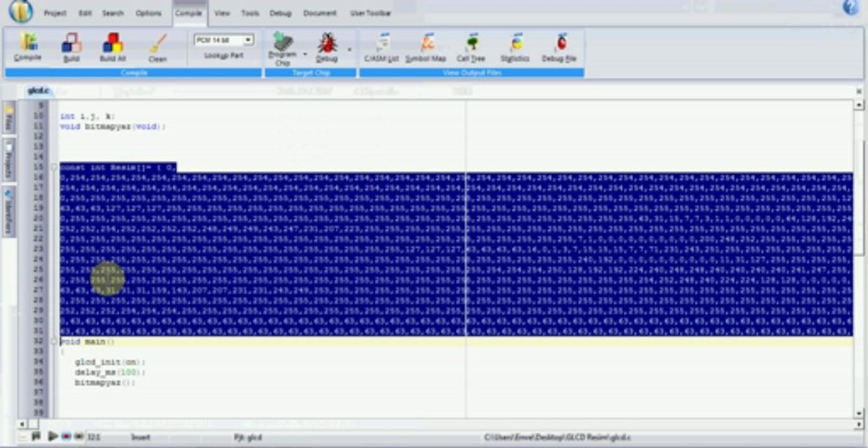Open the Debug ribbon tab
Viewport: 868px width, 448px height.
tap(281, 13)
